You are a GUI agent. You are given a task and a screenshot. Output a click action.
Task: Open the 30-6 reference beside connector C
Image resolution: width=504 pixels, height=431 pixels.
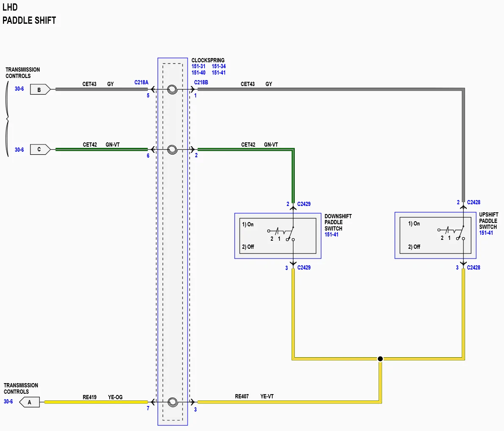pyautogui.click(x=19, y=150)
